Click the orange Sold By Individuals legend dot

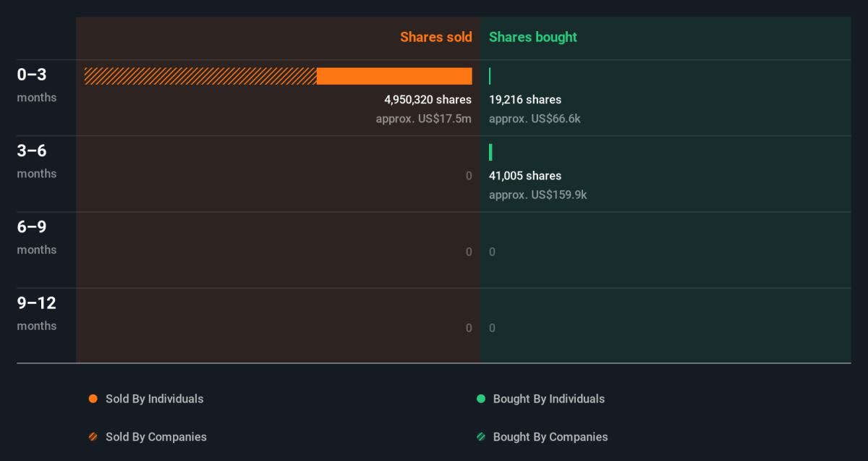tap(93, 399)
